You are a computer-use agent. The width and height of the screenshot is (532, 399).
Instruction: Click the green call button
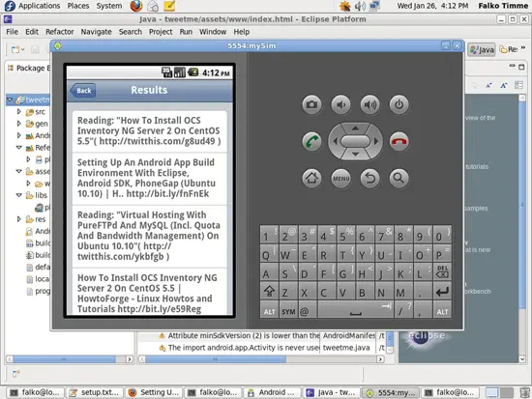point(311,141)
